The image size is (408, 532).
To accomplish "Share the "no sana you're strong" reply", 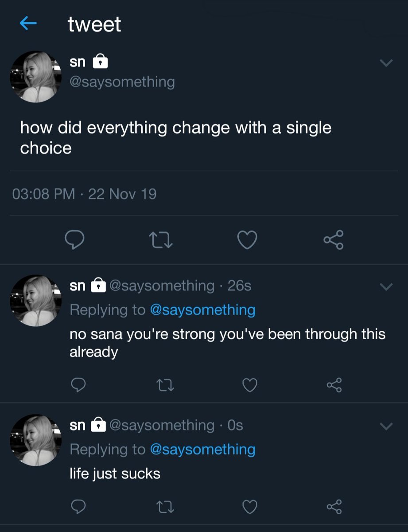I will (x=334, y=385).
